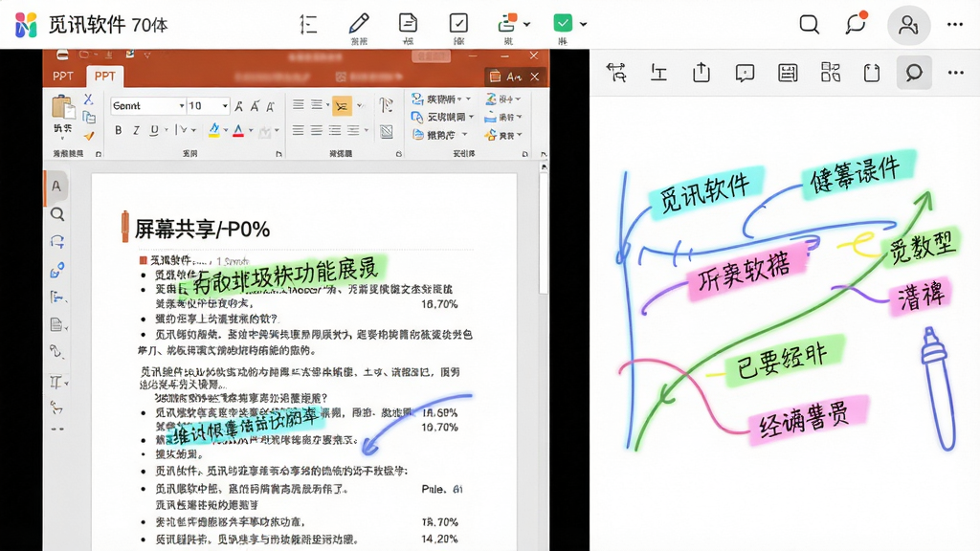Click the green checkmark status icon
Screen dimensions: 980x551
point(563,23)
